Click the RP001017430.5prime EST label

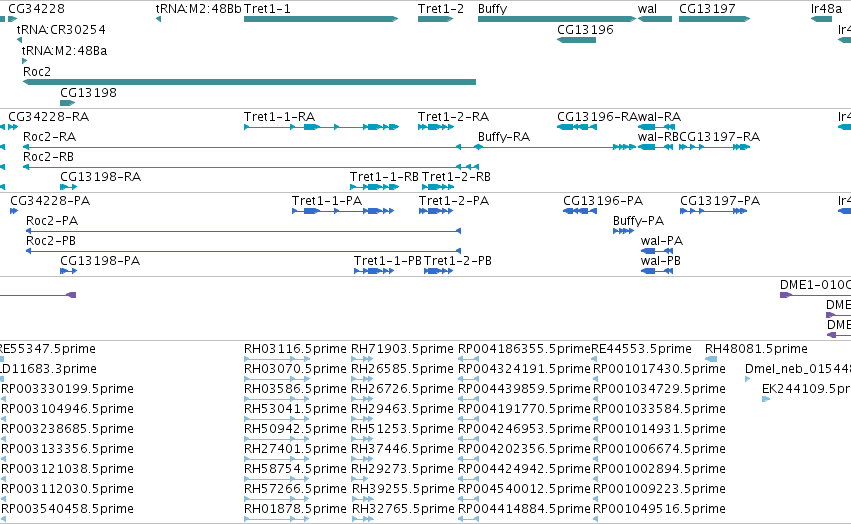659,369
